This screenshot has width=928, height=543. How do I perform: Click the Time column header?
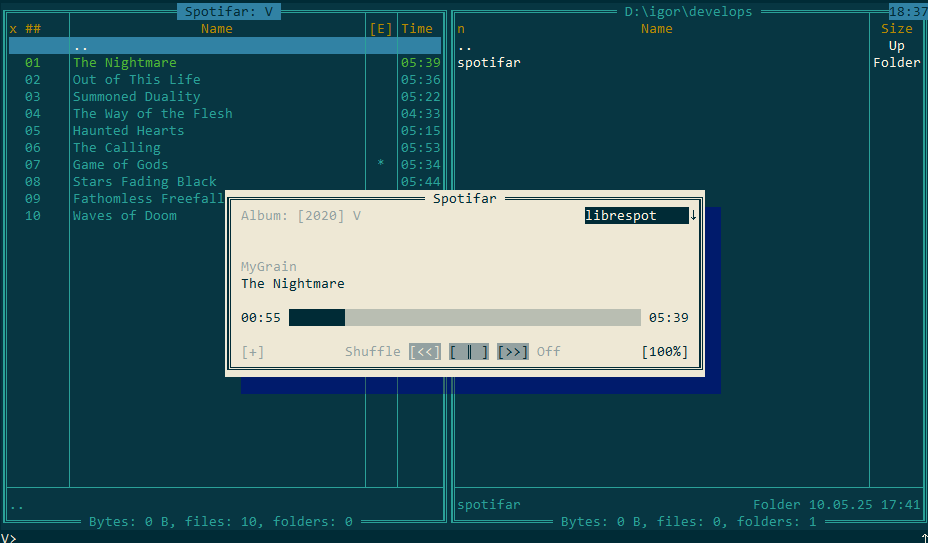[417, 28]
